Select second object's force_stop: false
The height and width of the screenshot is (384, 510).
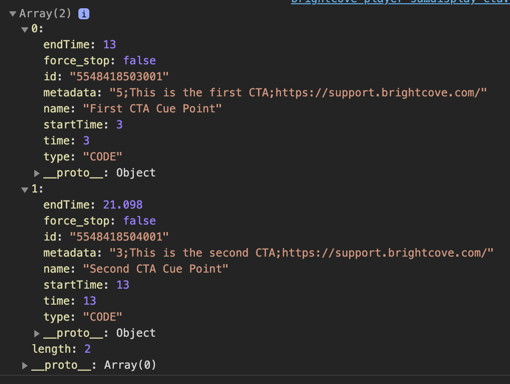point(100,221)
